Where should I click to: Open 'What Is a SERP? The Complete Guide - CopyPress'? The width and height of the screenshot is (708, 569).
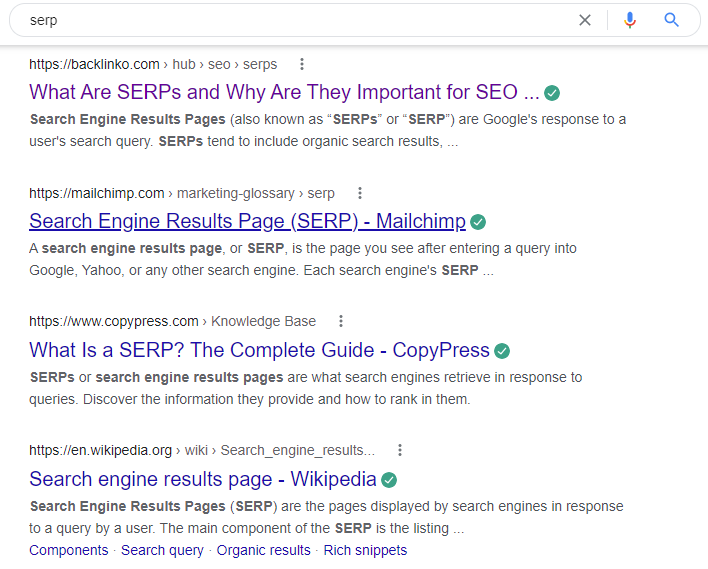tap(260, 350)
